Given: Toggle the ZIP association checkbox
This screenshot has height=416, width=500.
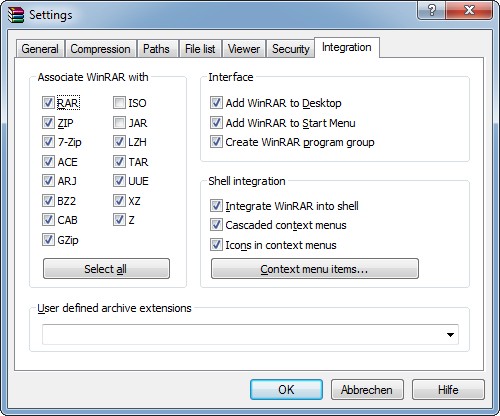Looking at the screenshot, I should click(x=48, y=123).
